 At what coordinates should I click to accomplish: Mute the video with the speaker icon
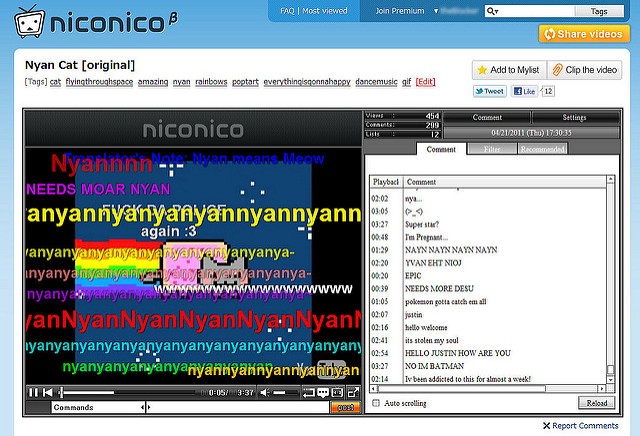point(265,393)
